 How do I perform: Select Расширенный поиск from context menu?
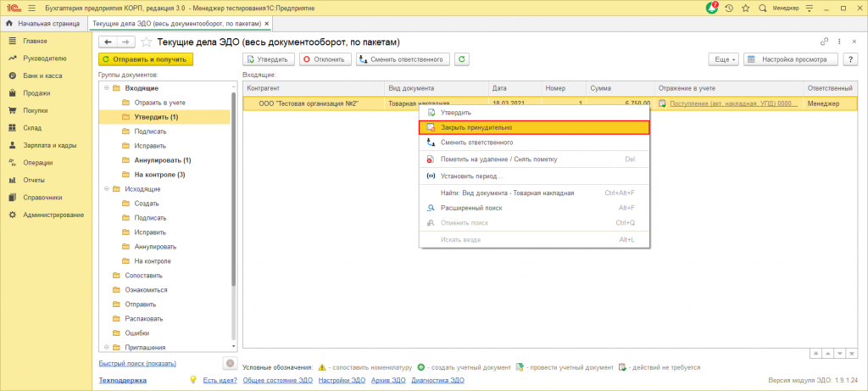tap(470, 207)
